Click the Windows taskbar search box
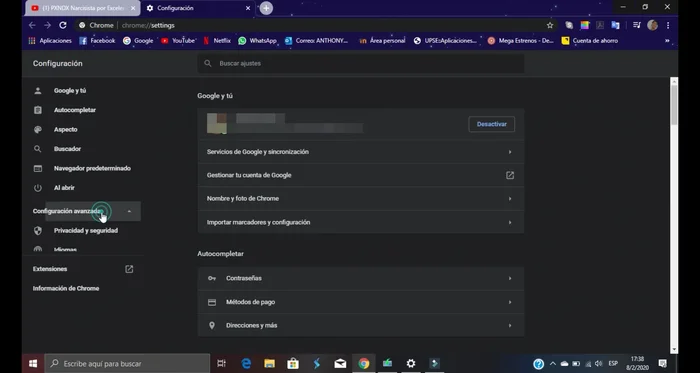 pyautogui.click(x=127, y=364)
